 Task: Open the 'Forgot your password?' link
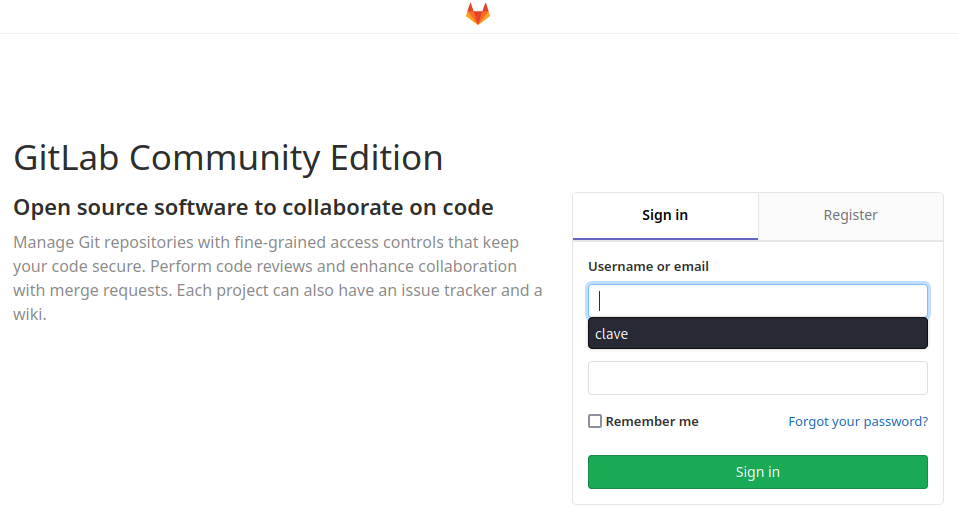(x=858, y=422)
